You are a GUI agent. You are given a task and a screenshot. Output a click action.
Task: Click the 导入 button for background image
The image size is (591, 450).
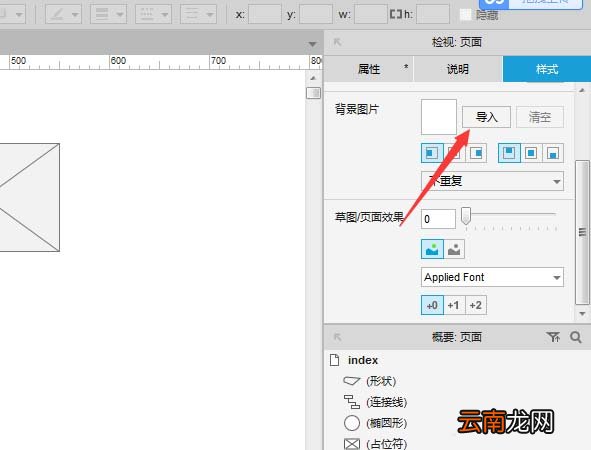486,117
